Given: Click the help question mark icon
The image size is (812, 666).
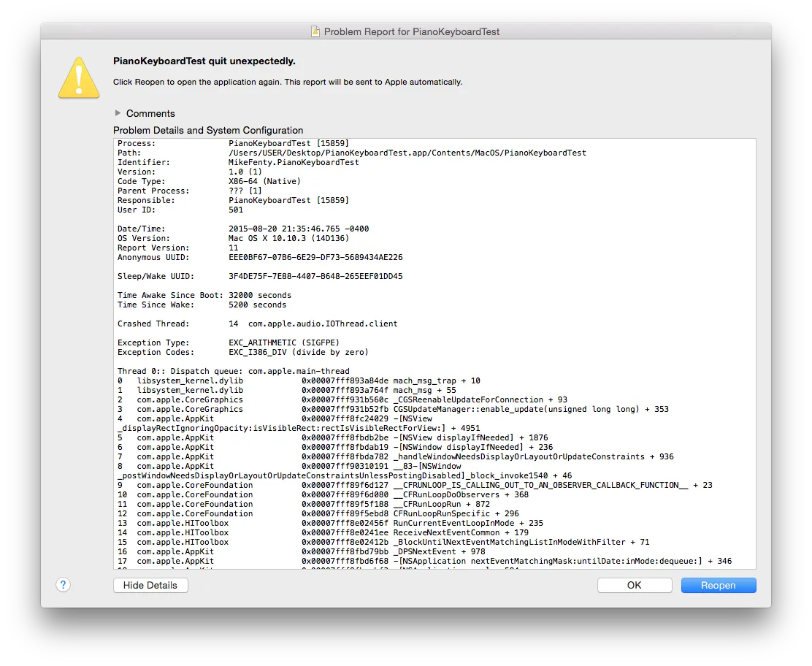Looking at the screenshot, I should 64,585.
